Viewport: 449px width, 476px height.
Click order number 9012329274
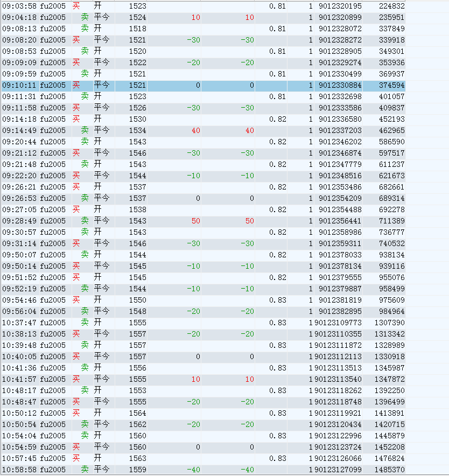coord(340,62)
